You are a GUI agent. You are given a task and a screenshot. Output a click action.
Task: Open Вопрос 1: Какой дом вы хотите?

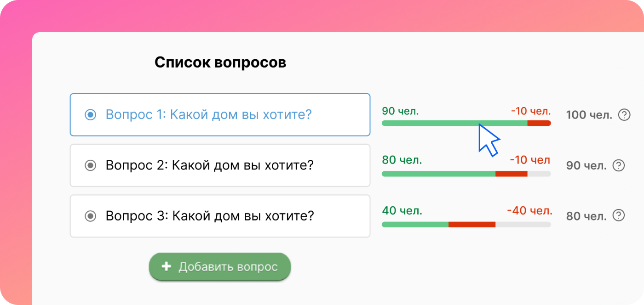coord(220,115)
